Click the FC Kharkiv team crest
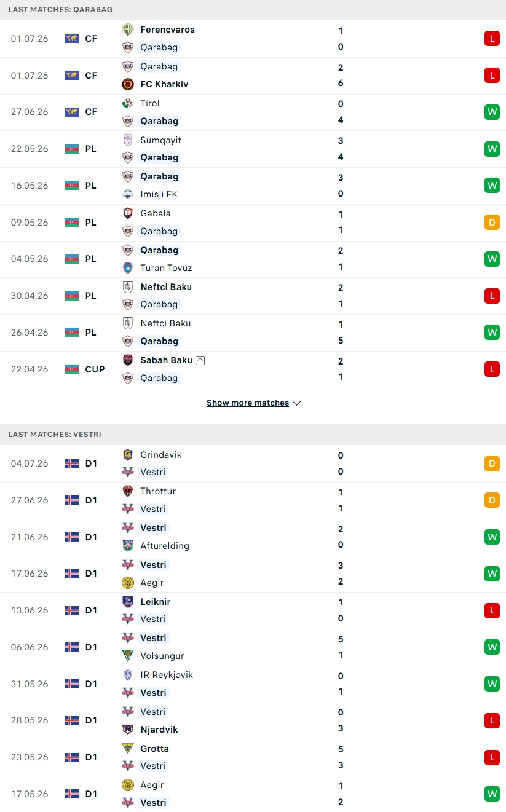506x812 pixels. point(128,84)
